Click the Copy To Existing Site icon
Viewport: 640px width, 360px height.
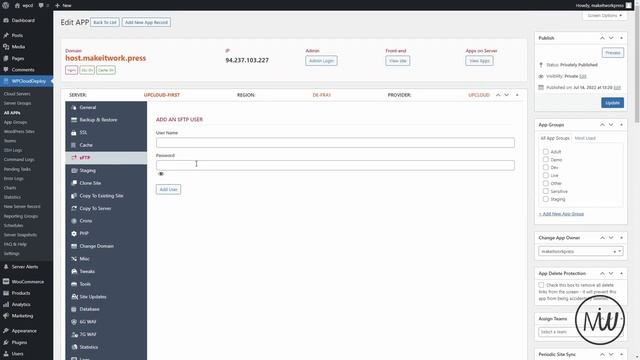[x=74, y=196]
